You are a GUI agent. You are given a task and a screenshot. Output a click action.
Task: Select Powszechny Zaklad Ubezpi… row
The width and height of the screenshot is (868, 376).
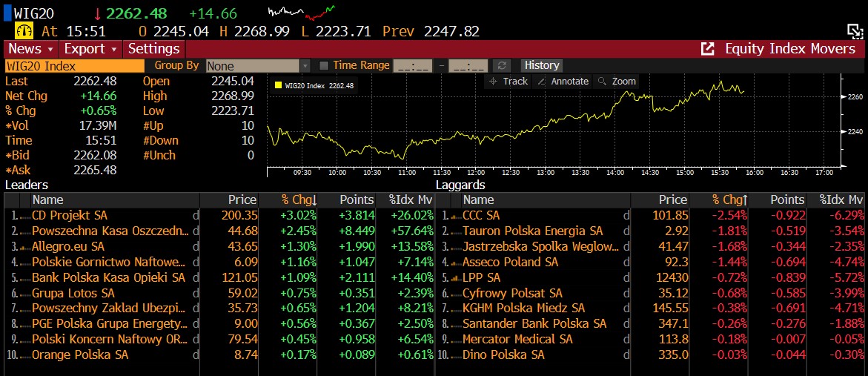click(219, 309)
